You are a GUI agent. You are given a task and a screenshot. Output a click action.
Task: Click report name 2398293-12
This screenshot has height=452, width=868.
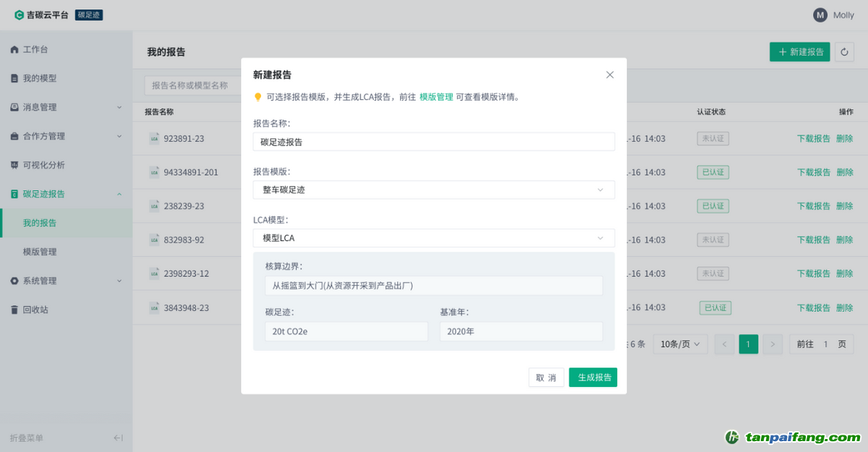click(187, 273)
